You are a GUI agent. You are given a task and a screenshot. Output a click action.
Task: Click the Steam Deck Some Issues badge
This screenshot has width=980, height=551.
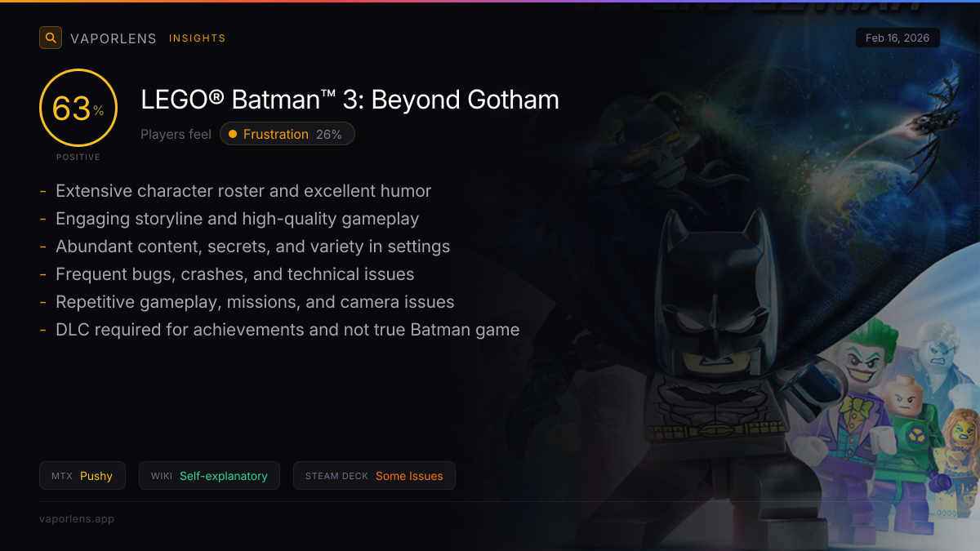(x=373, y=476)
